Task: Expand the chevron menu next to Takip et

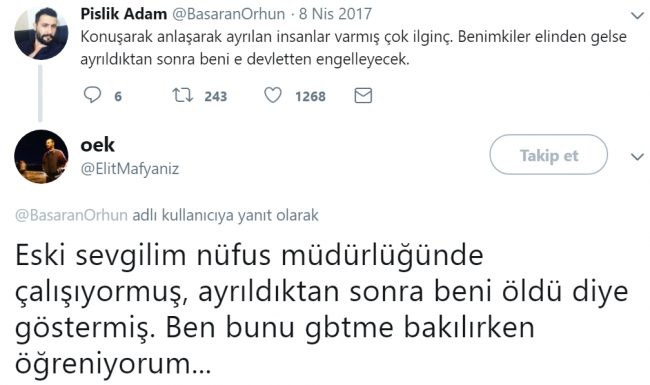Action: (637, 157)
